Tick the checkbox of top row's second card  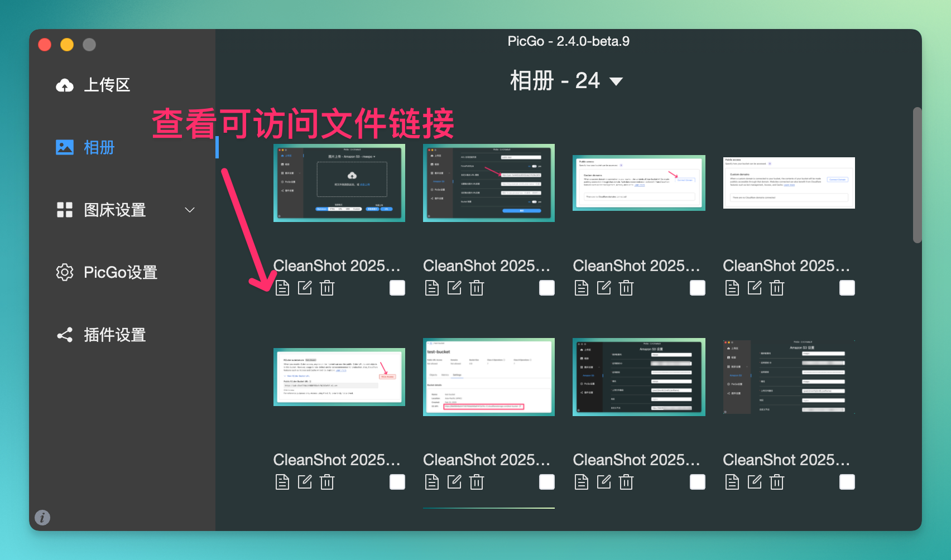tap(547, 288)
